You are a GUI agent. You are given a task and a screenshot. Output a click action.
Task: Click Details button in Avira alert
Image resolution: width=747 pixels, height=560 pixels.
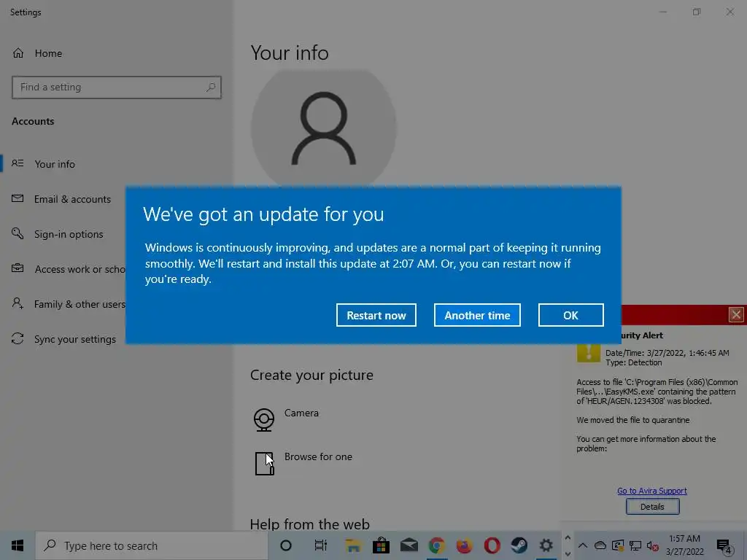(652, 507)
